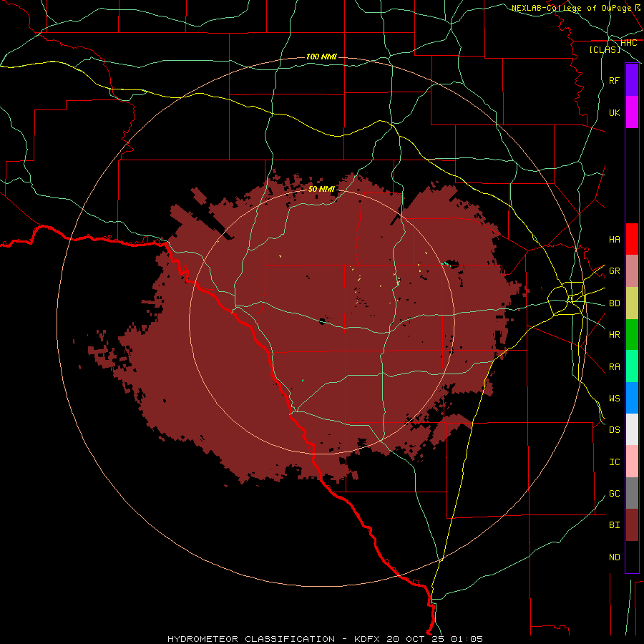Viewport: 644px width, 644px height.
Task: Select the BD yellow legend swatch
Action: [632, 303]
